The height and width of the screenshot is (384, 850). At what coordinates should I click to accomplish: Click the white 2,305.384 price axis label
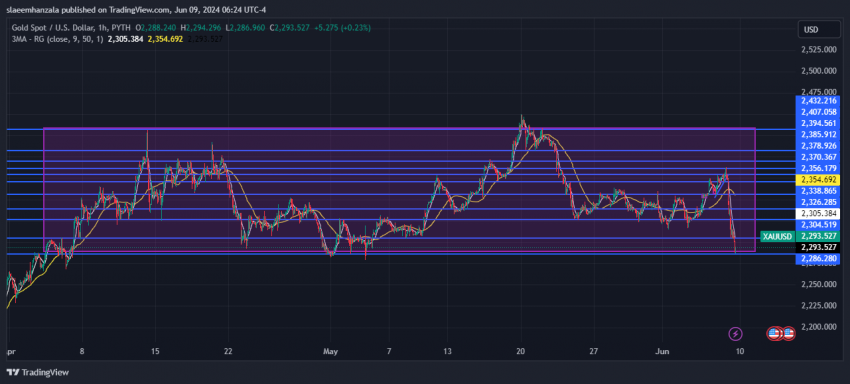click(817, 214)
